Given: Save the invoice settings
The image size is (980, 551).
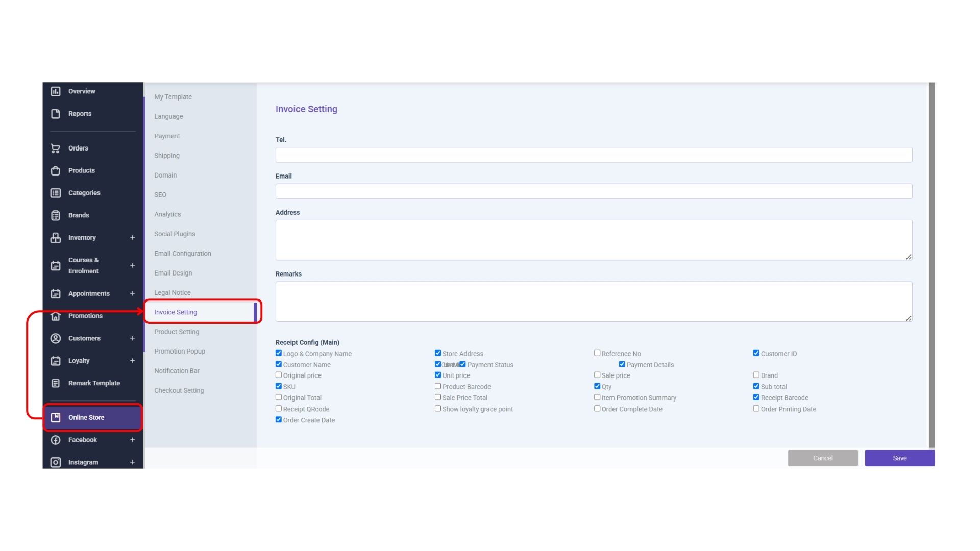Looking at the screenshot, I should [899, 458].
